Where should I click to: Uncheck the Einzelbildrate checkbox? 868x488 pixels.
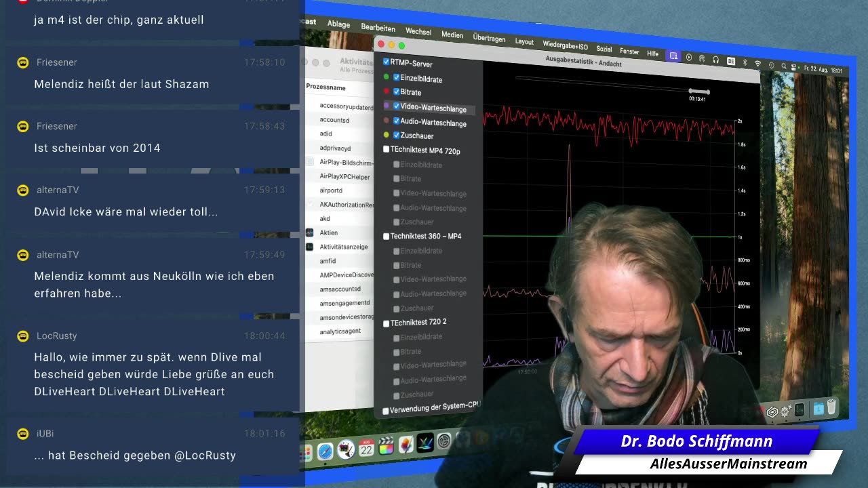coord(396,77)
